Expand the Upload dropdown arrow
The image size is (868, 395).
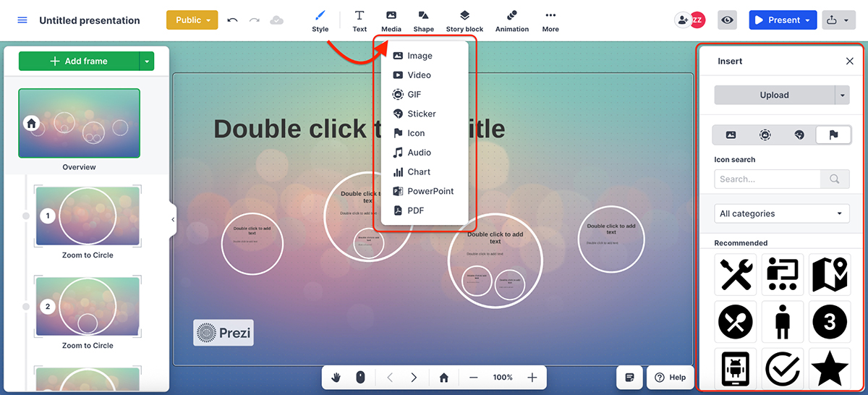(842, 95)
